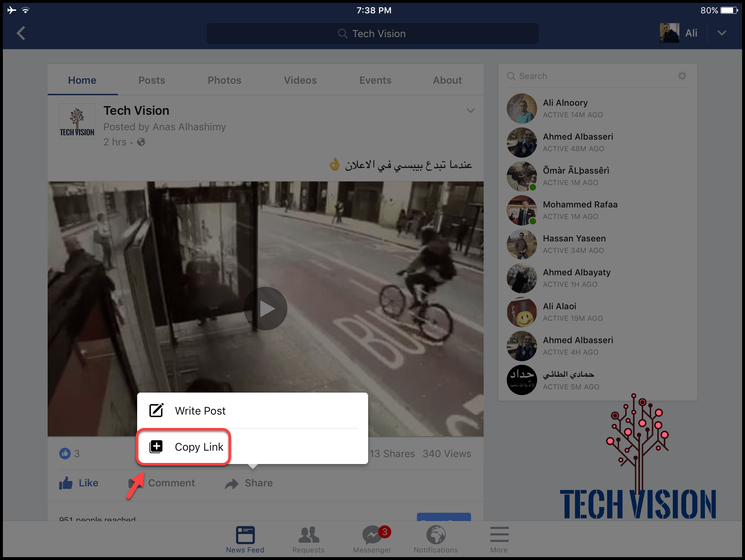Open chat sidebar settings gear
The image size is (745, 560).
pos(682,76)
